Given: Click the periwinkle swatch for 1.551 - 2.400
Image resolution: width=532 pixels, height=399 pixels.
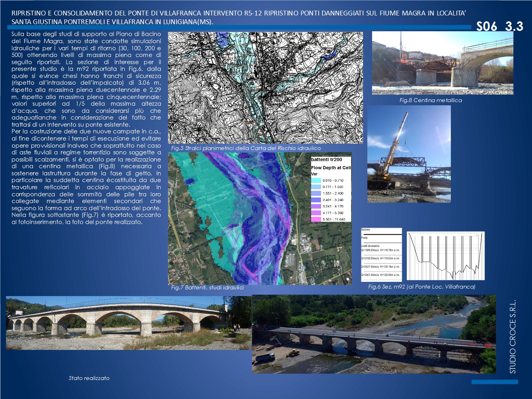Looking at the screenshot, I should tap(316, 194).
